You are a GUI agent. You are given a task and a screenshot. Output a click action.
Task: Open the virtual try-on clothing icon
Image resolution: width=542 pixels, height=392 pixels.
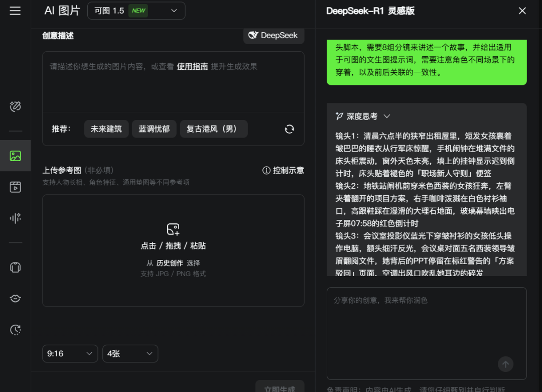(15, 267)
